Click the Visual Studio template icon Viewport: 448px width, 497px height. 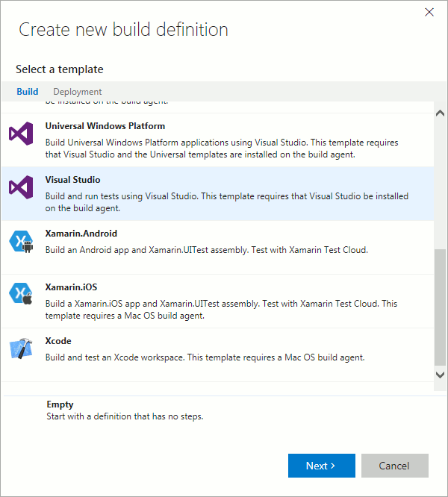coord(21,187)
